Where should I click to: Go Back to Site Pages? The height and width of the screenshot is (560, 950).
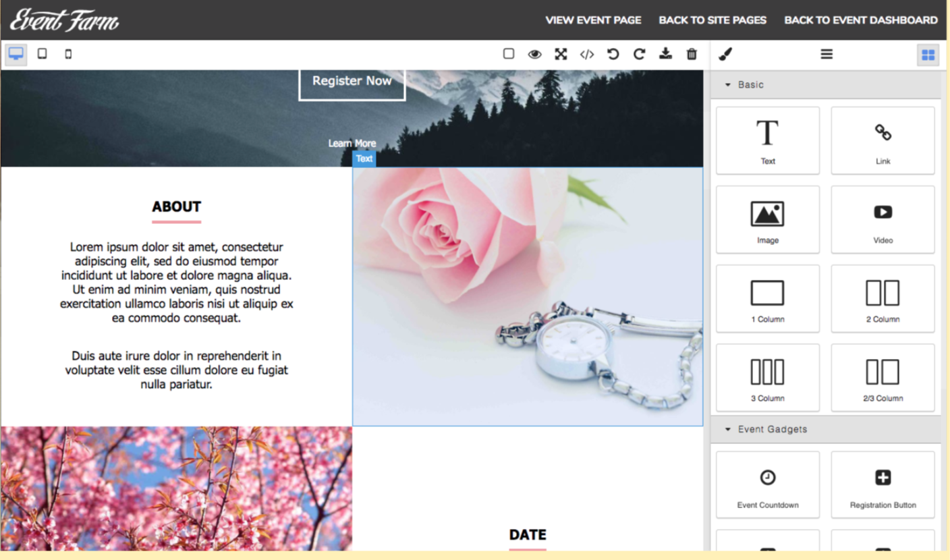coord(712,20)
